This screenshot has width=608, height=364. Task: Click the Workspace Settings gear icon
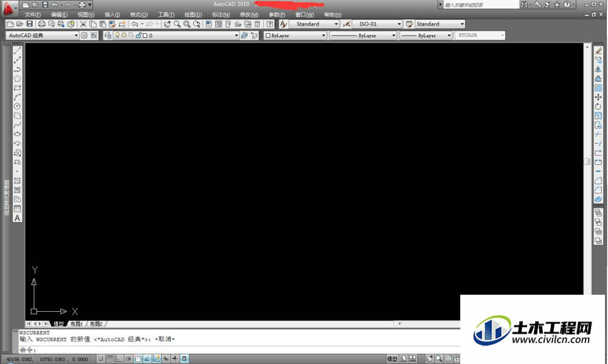pyautogui.click(x=84, y=35)
